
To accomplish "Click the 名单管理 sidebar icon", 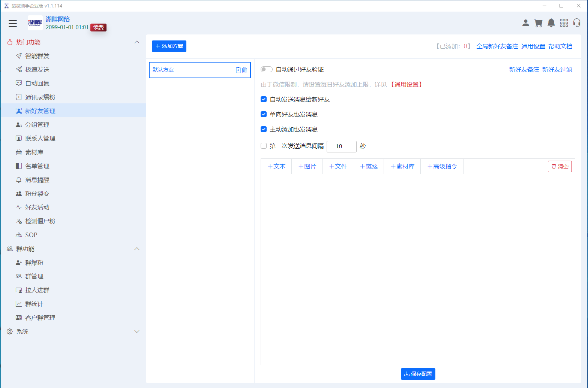I will [19, 166].
